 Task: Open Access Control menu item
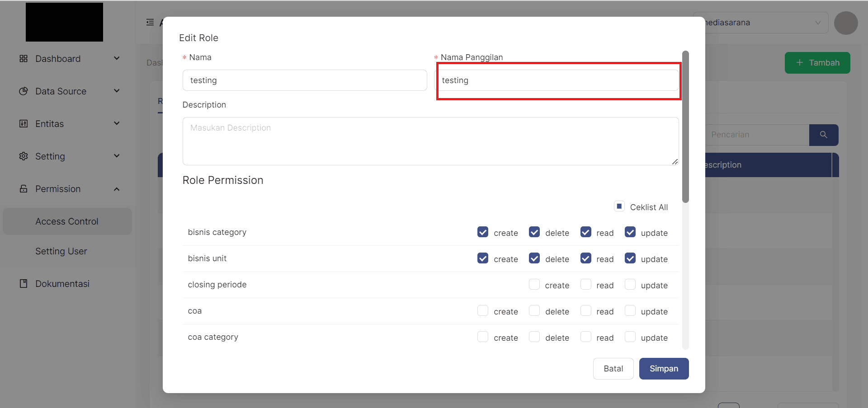(67, 221)
